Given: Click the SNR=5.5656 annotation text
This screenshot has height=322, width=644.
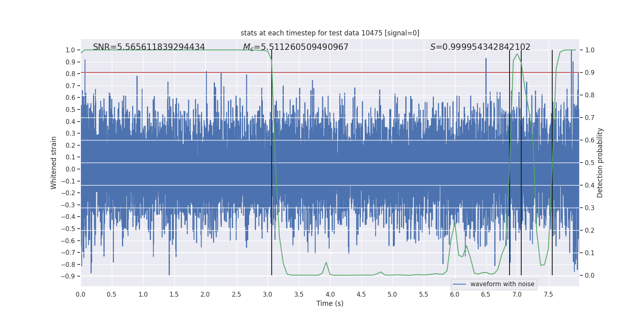Looking at the screenshot, I should [149, 47].
